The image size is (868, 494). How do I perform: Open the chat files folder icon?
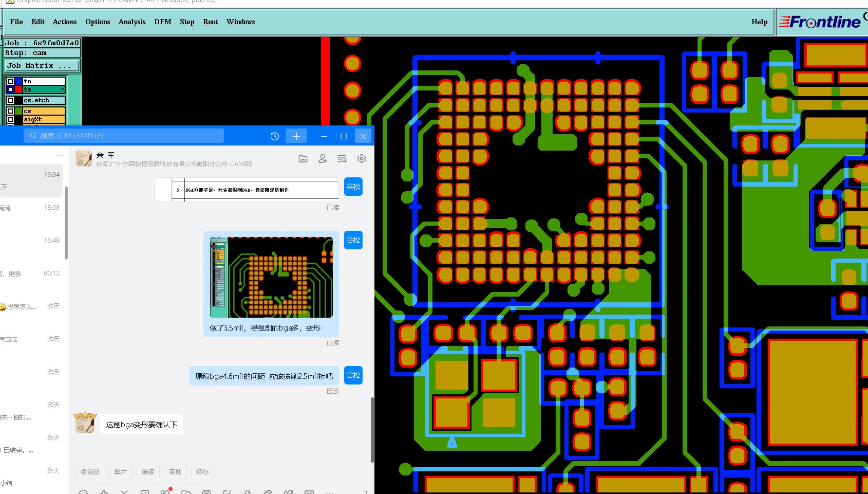point(303,159)
